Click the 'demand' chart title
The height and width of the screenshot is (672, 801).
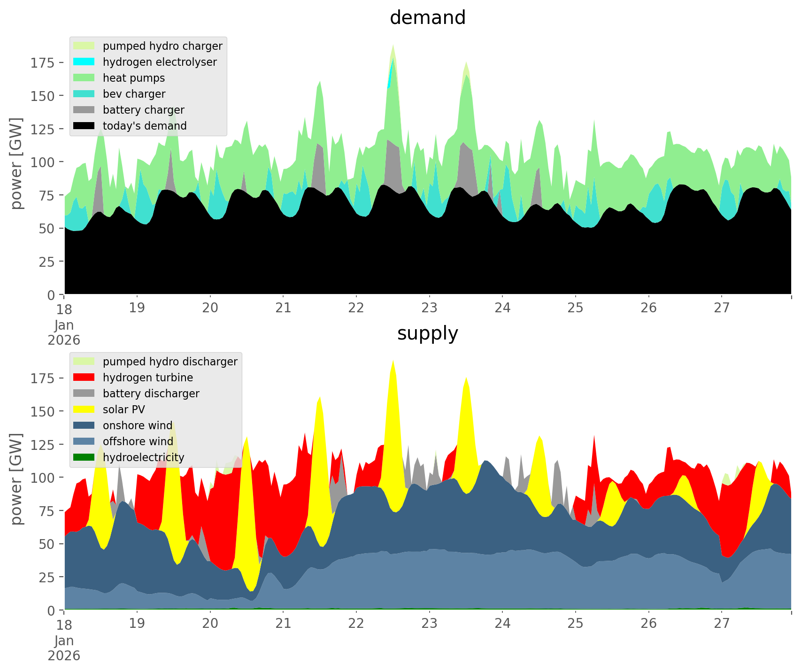428,18
